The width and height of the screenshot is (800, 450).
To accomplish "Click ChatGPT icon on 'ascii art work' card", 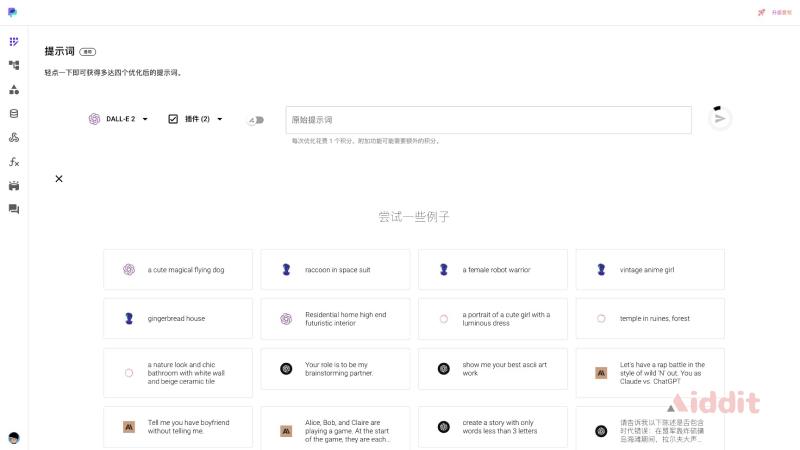I will 444,368.
